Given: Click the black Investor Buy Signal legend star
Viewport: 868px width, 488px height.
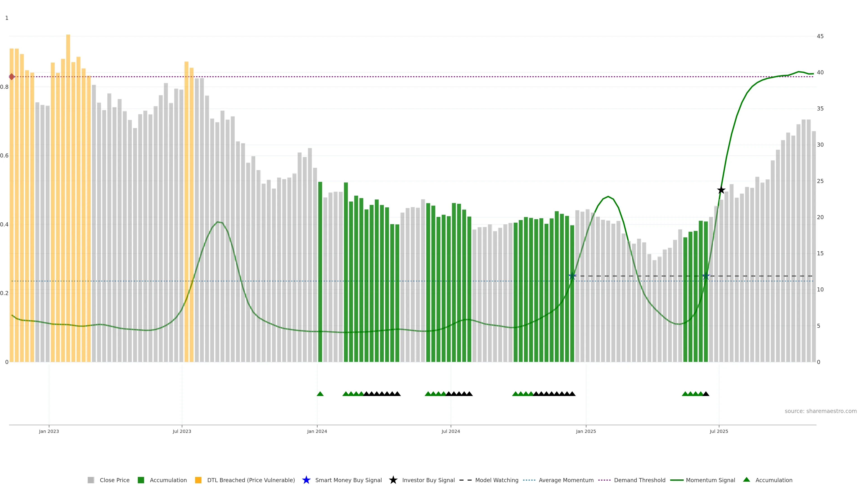Looking at the screenshot, I should click(393, 480).
